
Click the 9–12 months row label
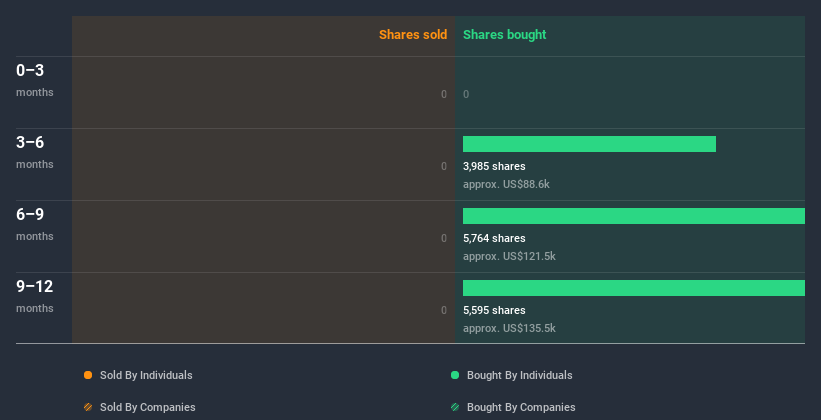coord(35,296)
